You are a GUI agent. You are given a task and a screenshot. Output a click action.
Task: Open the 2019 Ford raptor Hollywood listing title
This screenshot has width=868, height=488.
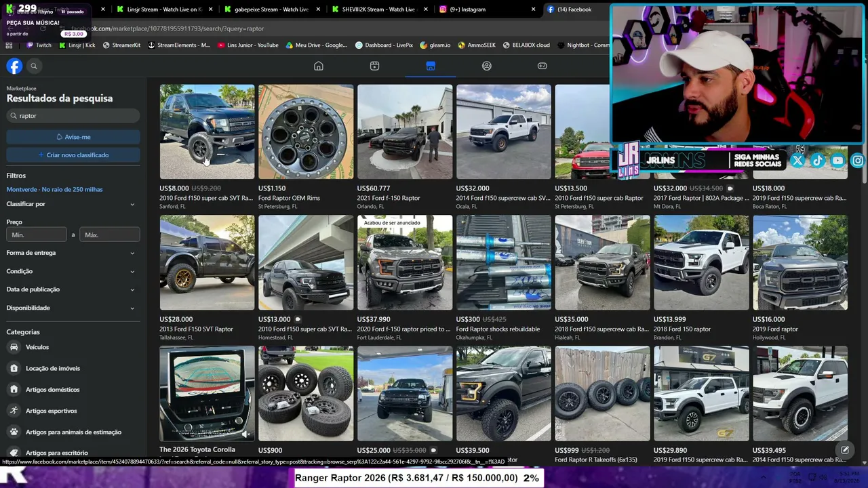pyautogui.click(x=775, y=329)
